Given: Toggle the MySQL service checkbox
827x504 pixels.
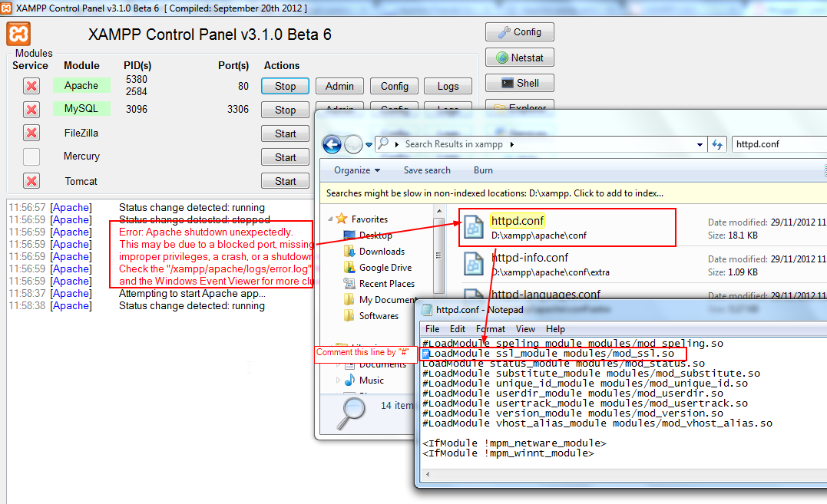Looking at the screenshot, I should [x=31, y=110].
